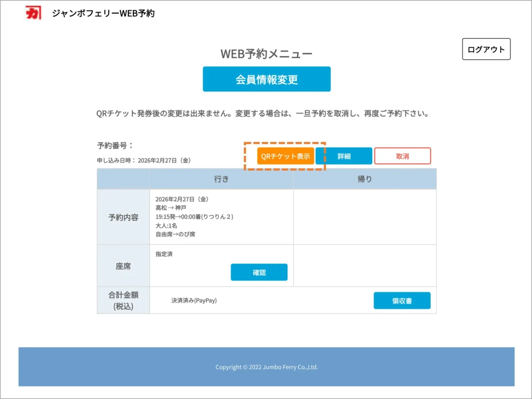
Task: Click the 確認 seat confirmation button
Action: [x=259, y=272]
